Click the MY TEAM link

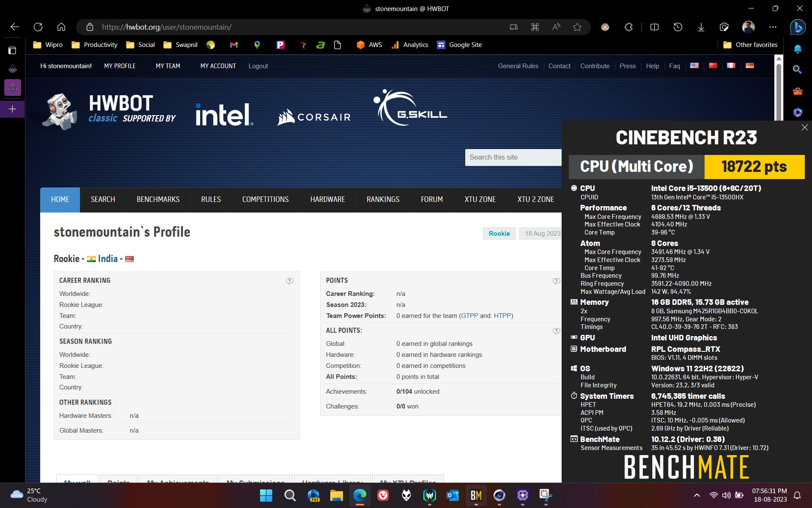point(168,66)
